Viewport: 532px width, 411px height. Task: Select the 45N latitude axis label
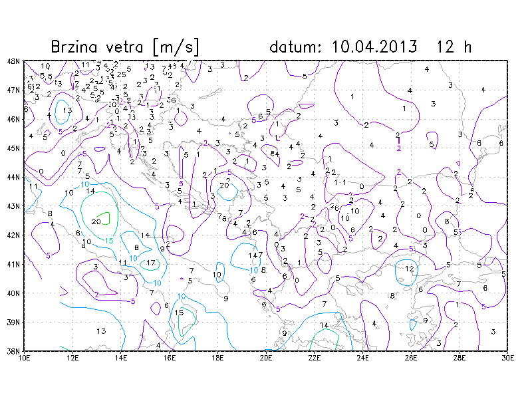(13, 148)
